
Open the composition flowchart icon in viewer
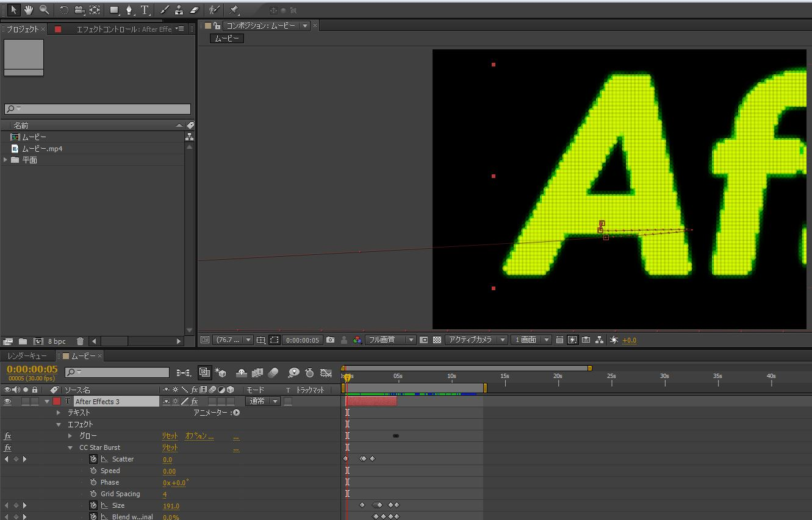point(599,340)
